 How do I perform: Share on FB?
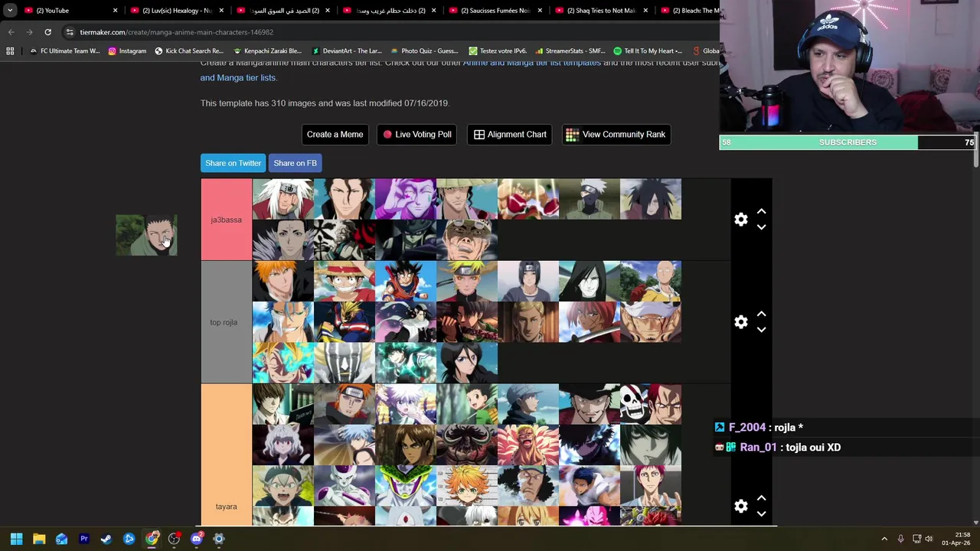[295, 163]
